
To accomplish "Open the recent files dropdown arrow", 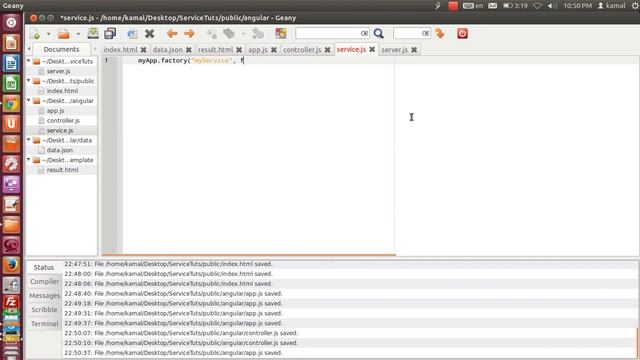I will point(78,34).
